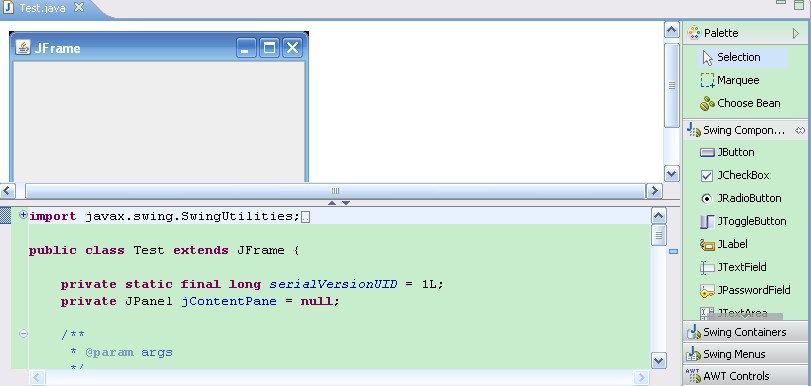The height and width of the screenshot is (386, 811).
Task: Select the Selection tool in Palette
Action: click(x=743, y=57)
